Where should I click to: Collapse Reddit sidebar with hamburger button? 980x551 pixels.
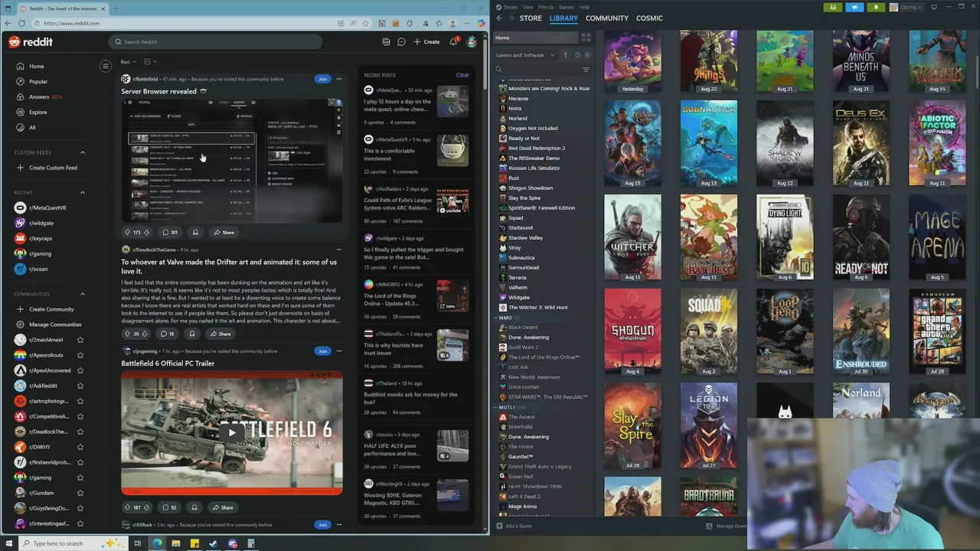[106, 67]
